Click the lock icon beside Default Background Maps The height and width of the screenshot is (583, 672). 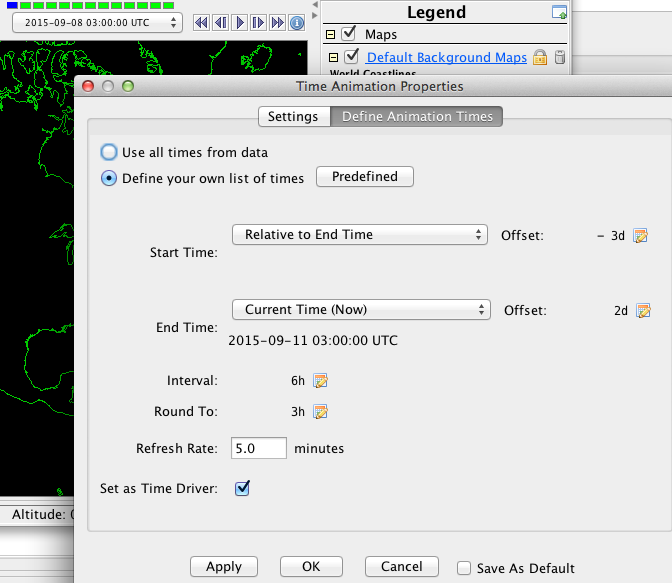[540, 58]
